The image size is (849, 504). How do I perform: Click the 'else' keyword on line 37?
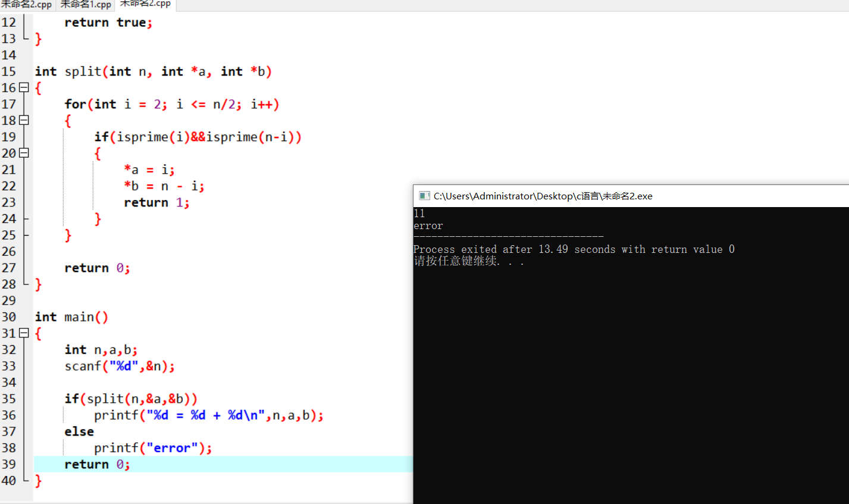(79, 432)
